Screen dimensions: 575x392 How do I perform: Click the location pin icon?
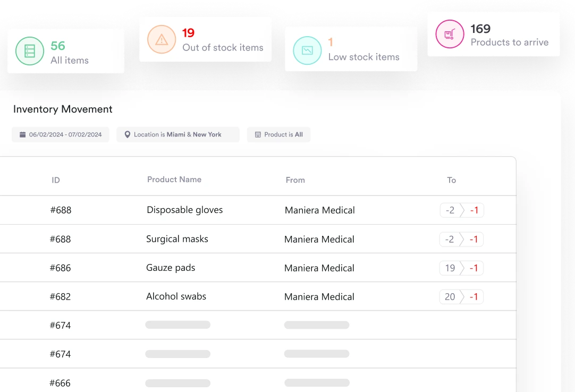[128, 135]
